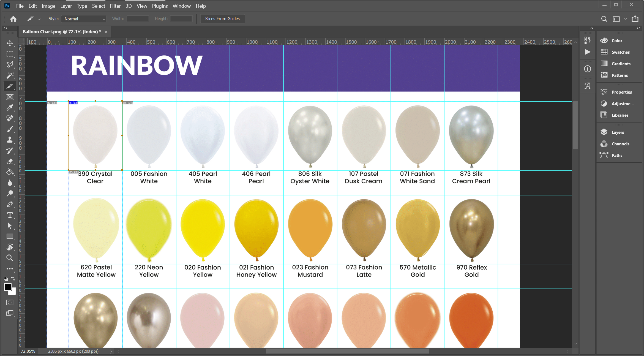Viewport: 644px width, 356px height.
Task: Click the black foreground color swatch
Action: [8, 287]
